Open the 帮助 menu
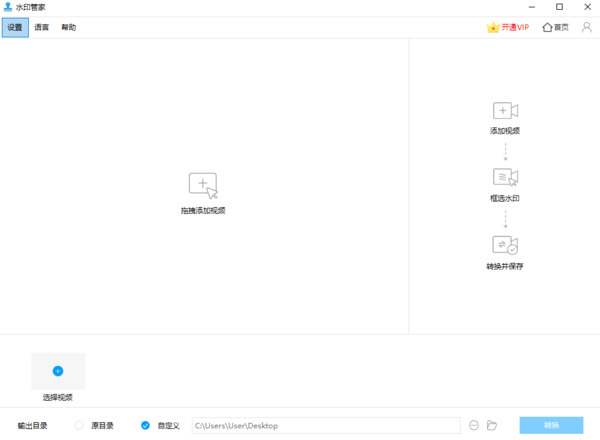 [69, 28]
